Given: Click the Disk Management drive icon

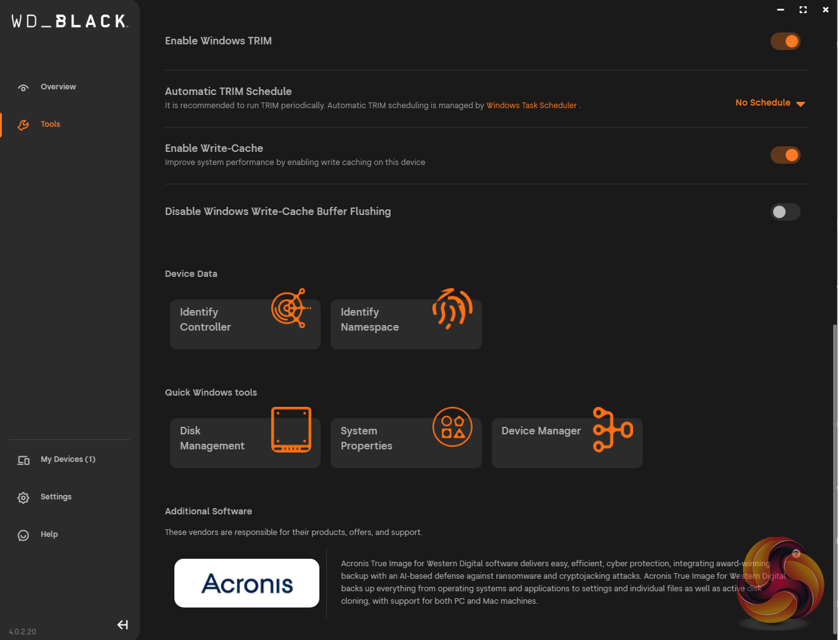Looking at the screenshot, I should click(291, 429).
